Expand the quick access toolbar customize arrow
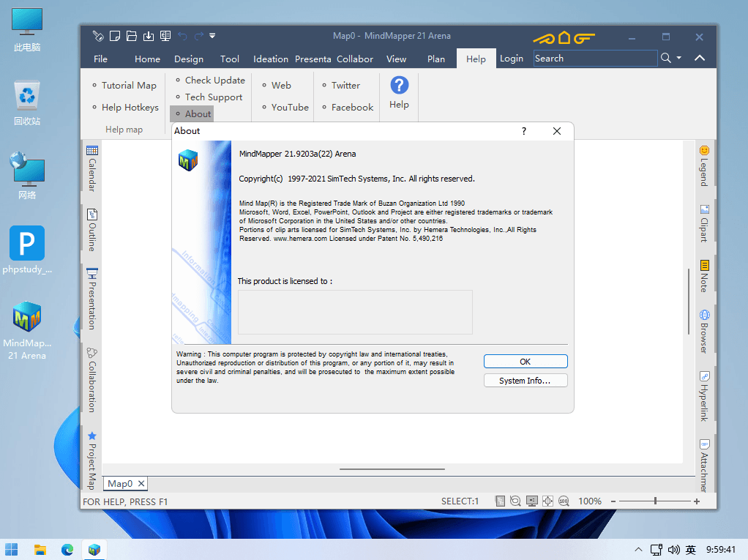The height and width of the screenshot is (560, 748). pyautogui.click(x=212, y=36)
